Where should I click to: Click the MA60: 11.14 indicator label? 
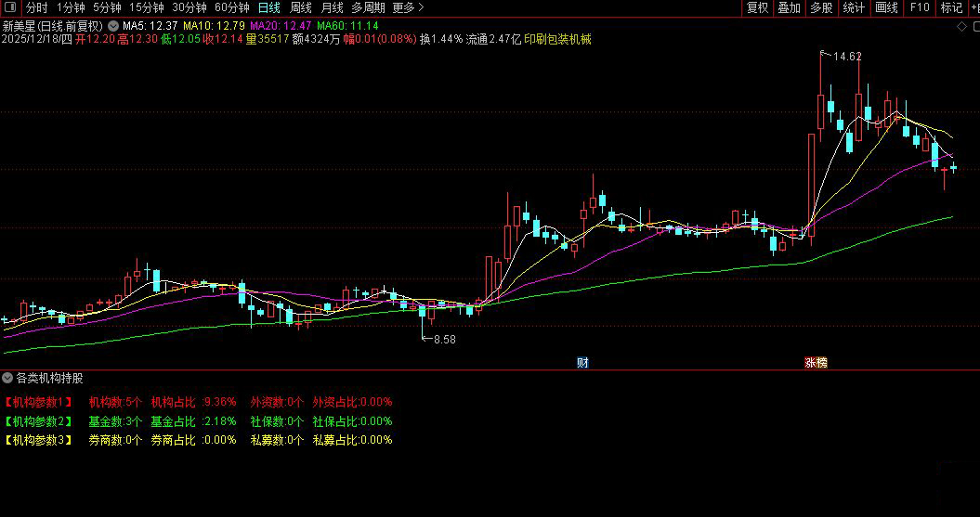tap(347, 26)
